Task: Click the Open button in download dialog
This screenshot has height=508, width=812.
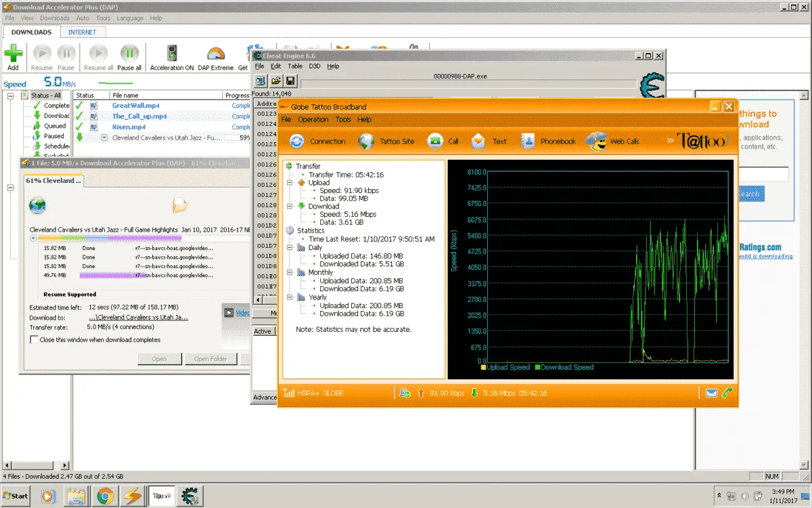Action: click(x=159, y=359)
